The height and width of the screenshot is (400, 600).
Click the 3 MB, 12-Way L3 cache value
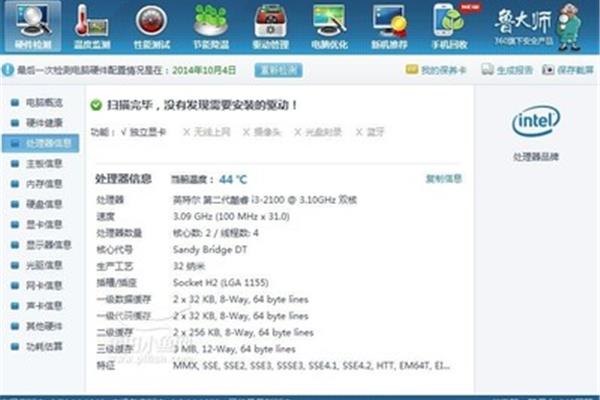click(234, 349)
